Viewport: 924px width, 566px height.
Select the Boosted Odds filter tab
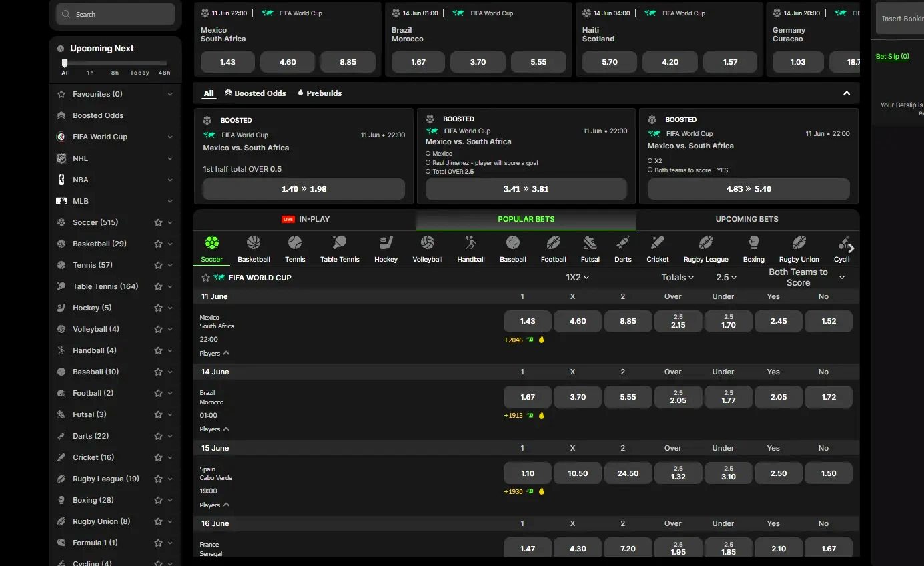[x=256, y=93]
